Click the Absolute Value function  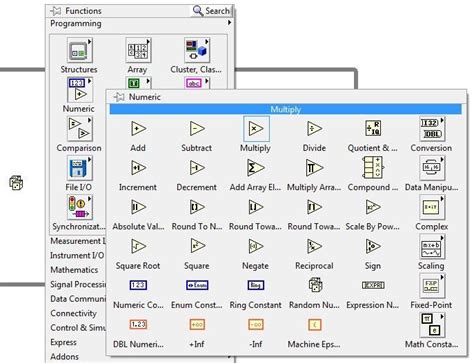click(x=138, y=207)
